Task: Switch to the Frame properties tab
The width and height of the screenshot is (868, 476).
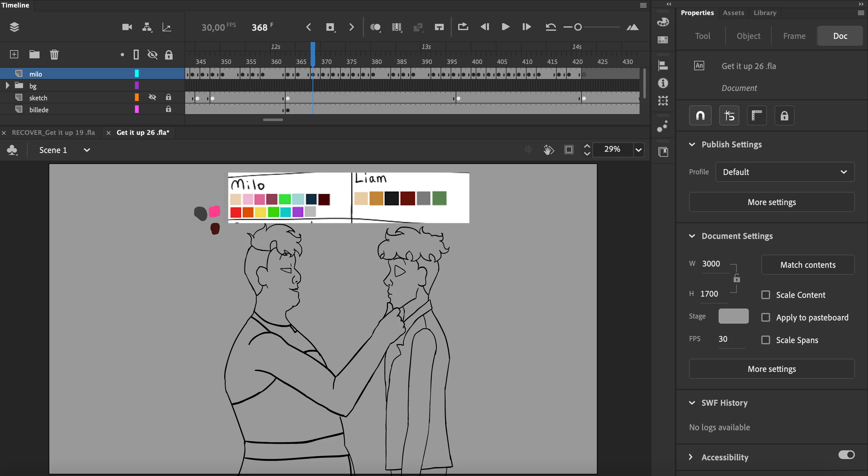Action: click(794, 36)
